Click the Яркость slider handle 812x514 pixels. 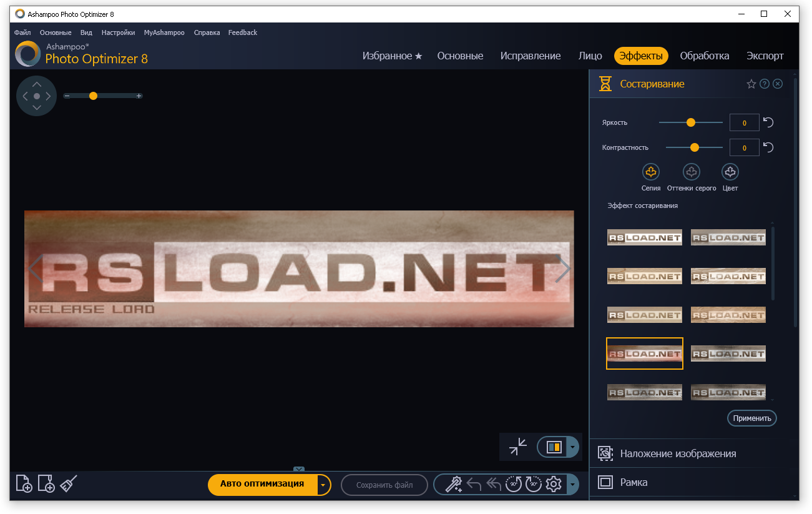pyautogui.click(x=691, y=122)
